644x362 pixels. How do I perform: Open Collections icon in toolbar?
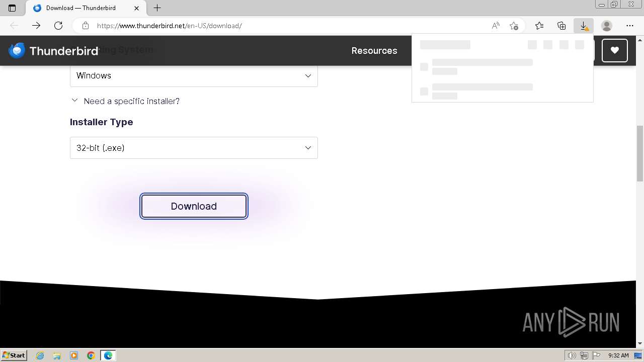coord(561,26)
